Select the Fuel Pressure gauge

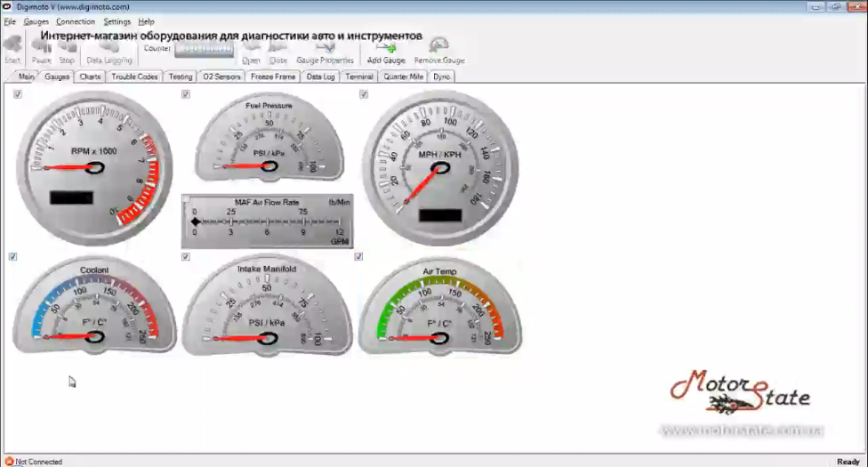269,137
